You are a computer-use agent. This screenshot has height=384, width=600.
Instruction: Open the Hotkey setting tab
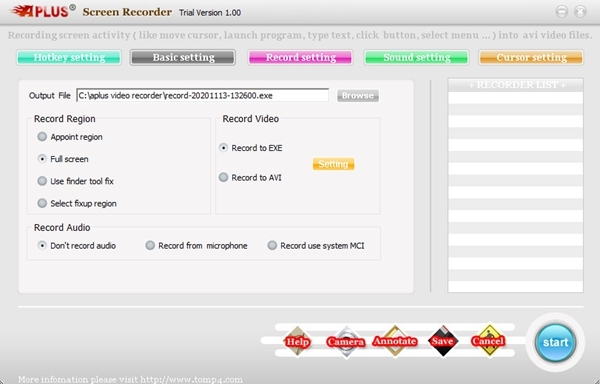[69, 57]
